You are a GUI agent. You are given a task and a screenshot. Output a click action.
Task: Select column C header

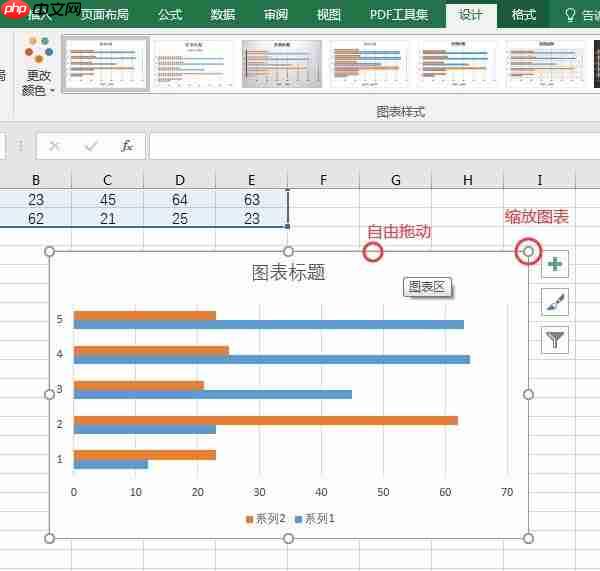108,179
